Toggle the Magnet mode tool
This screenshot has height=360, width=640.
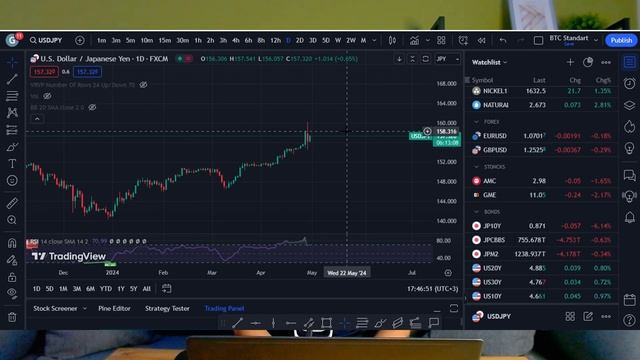click(12, 243)
